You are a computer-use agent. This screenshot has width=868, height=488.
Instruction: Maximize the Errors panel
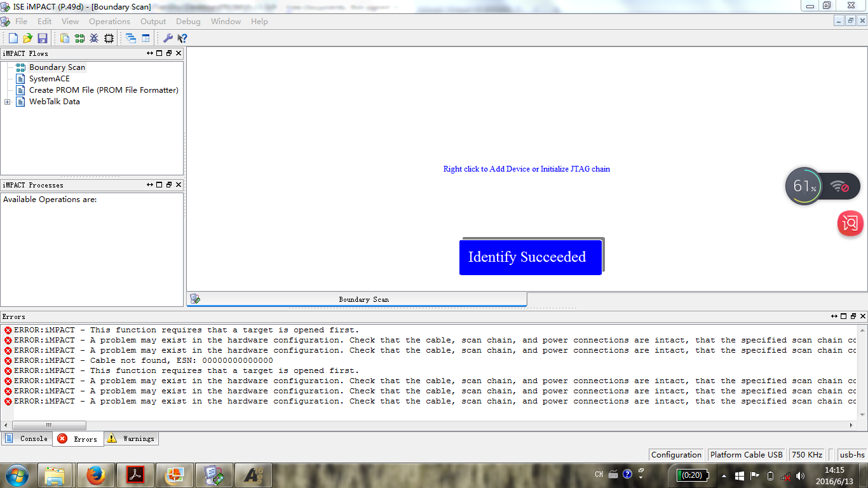(844, 316)
